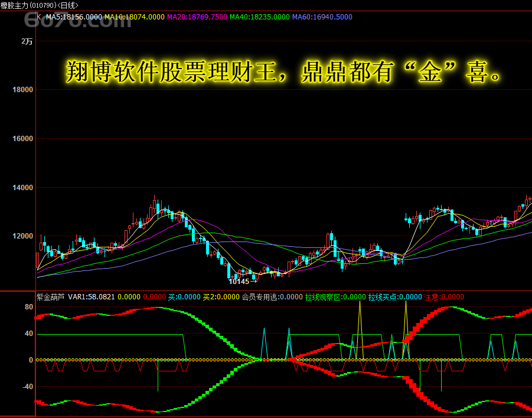Click the 紫金葫芦 indicator name
Screen dimensions: 532x418
coord(51,297)
